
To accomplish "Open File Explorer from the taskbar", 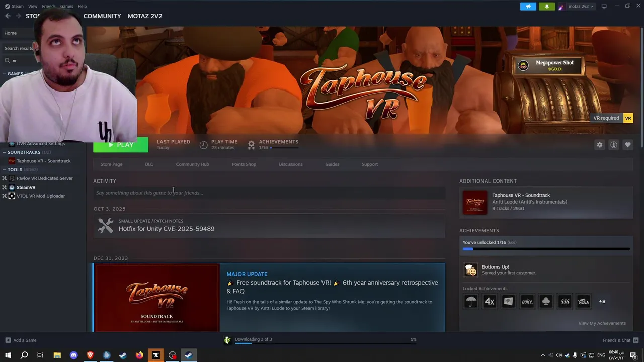I will tap(57, 355).
